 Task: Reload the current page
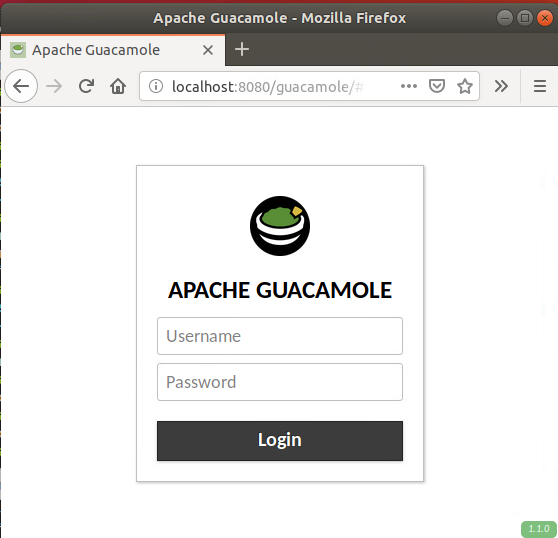86,86
